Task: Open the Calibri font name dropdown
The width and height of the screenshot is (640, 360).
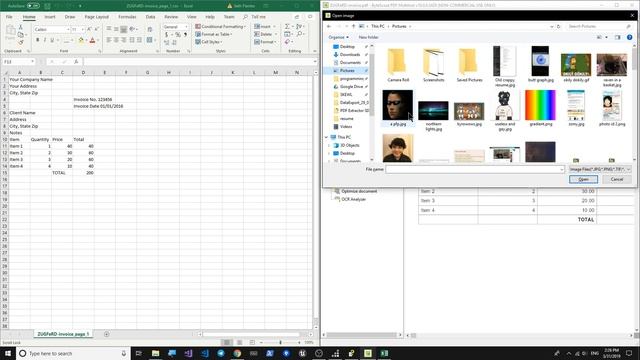Action: coord(68,29)
